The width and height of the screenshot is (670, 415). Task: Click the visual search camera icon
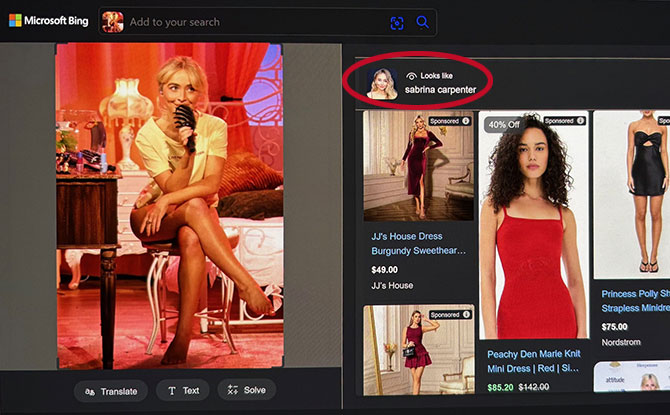pos(397,22)
